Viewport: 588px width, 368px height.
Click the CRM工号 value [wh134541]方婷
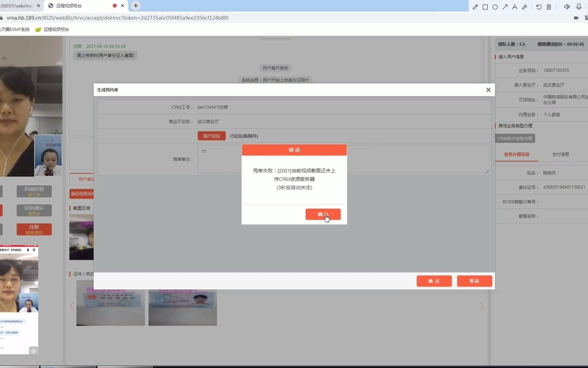pyautogui.click(x=213, y=107)
